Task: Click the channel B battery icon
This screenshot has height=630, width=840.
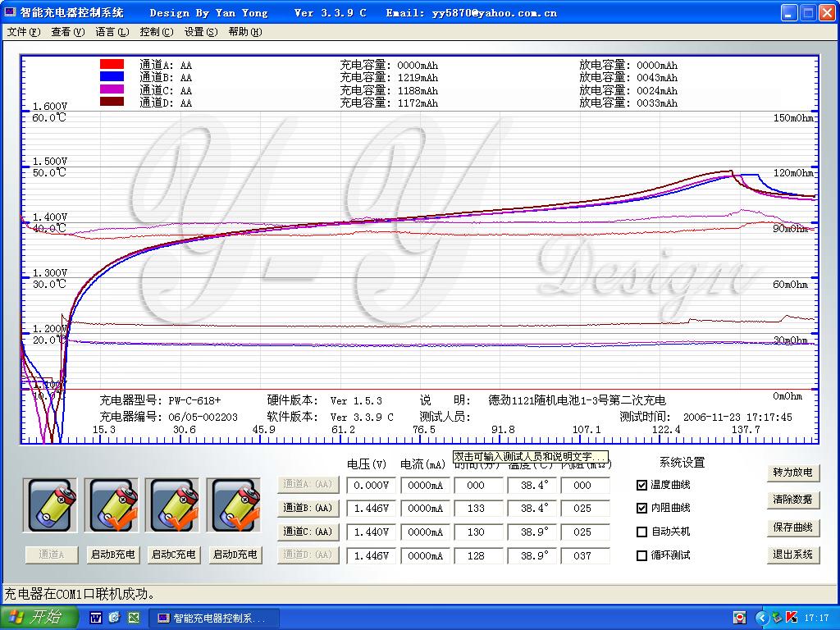Action: pos(112,505)
